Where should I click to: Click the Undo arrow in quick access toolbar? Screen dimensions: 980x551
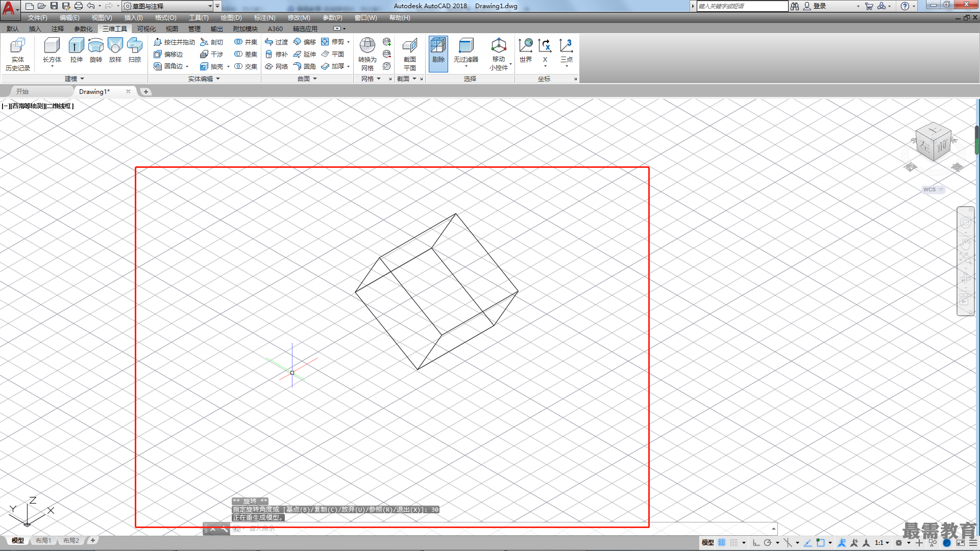[x=91, y=6]
